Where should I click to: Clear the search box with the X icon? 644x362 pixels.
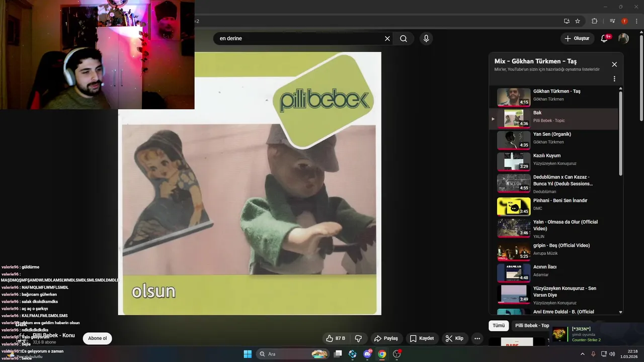(387, 39)
